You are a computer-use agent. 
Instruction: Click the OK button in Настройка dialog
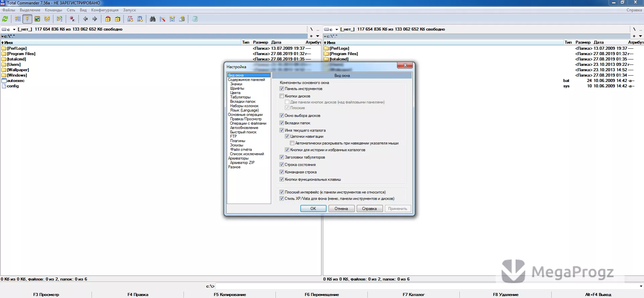pos(313,209)
